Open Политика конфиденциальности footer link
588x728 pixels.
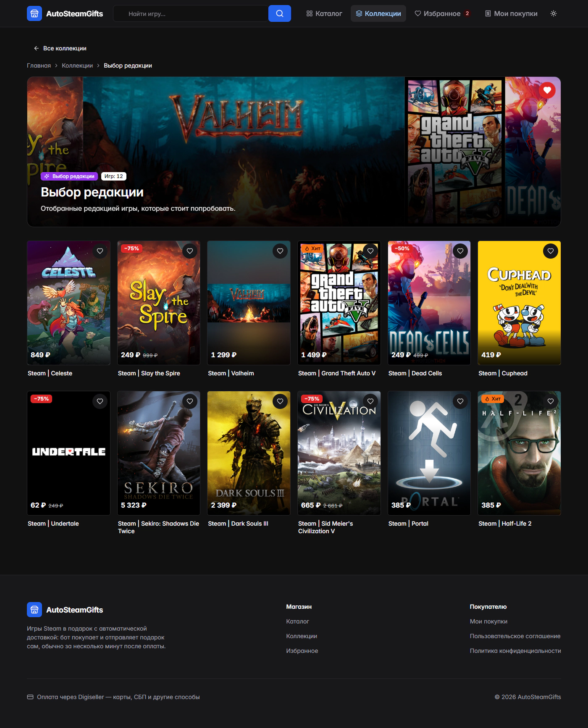(515, 651)
